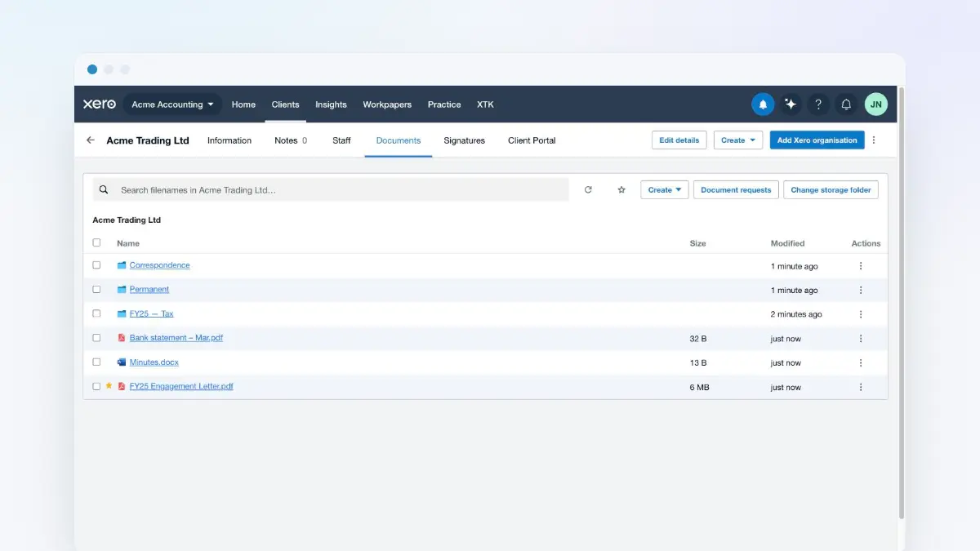Open Bank statement – Mar.pdf
The width and height of the screenshot is (980, 551).
(x=176, y=338)
